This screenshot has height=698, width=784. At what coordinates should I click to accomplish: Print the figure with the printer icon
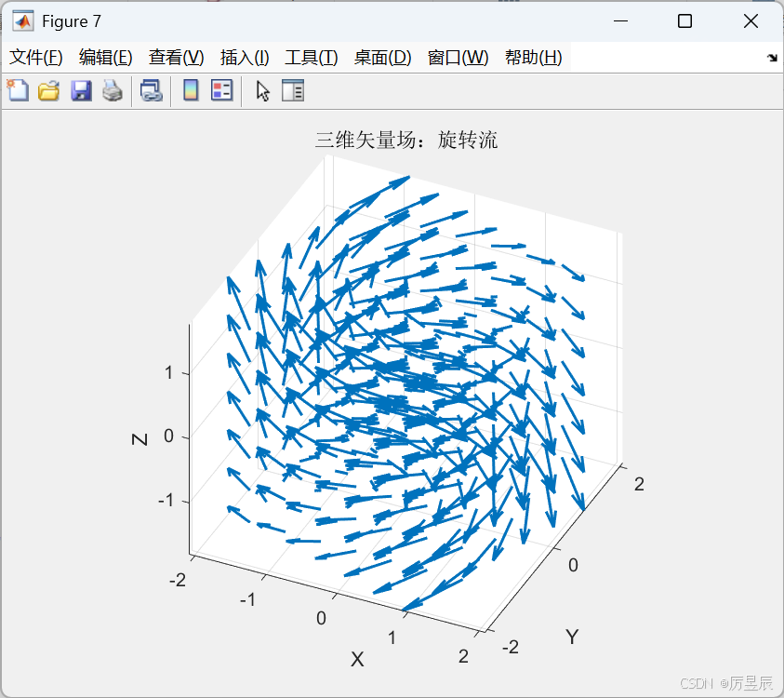(113, 91)
